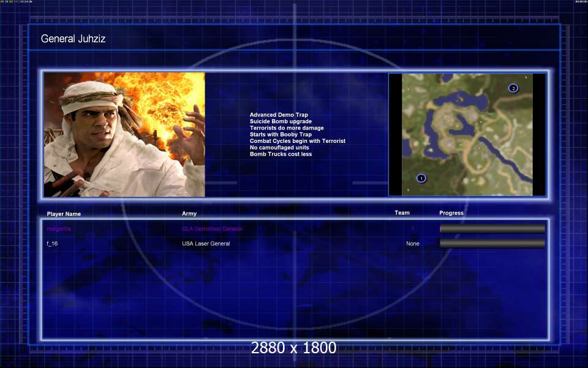Viewport: 588px width, 368px height.
Task: Click the first player's team number
Action: tap(413, 229)
